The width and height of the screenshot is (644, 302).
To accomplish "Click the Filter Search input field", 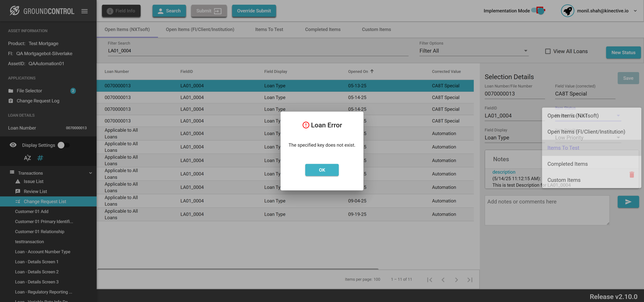I will 258,51.
